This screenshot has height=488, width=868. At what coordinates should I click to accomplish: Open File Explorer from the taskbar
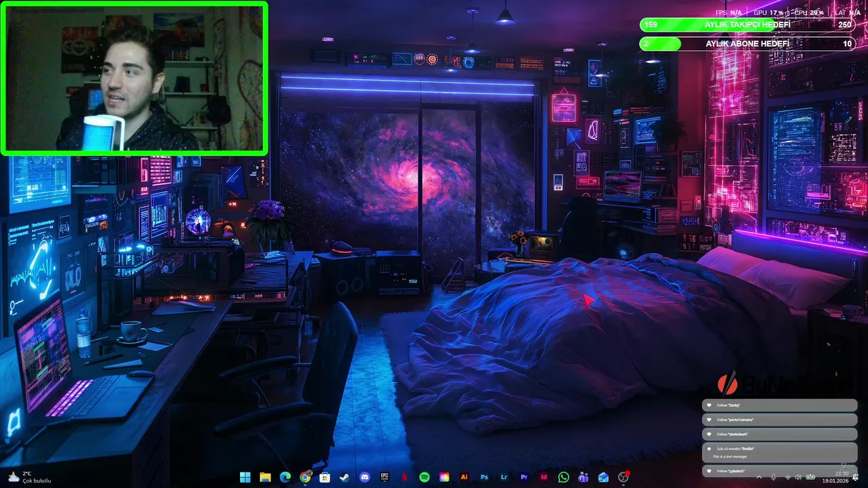tap(265, 477)
